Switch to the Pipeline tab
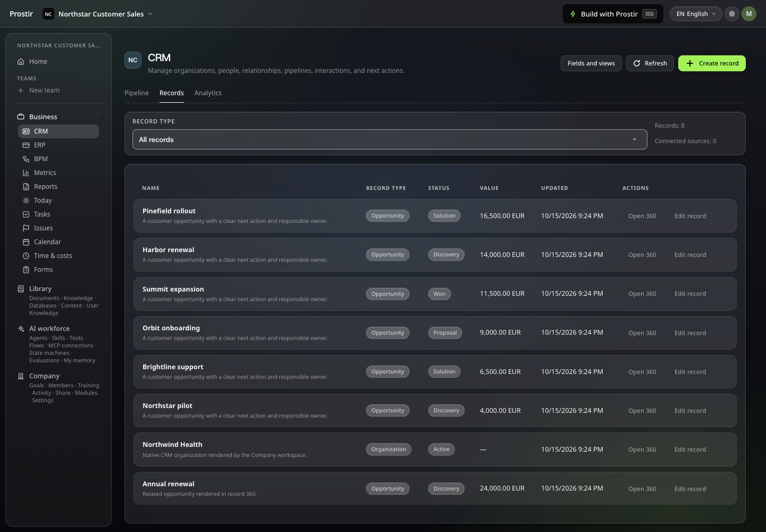766x532 pixels. coord(137,93)
